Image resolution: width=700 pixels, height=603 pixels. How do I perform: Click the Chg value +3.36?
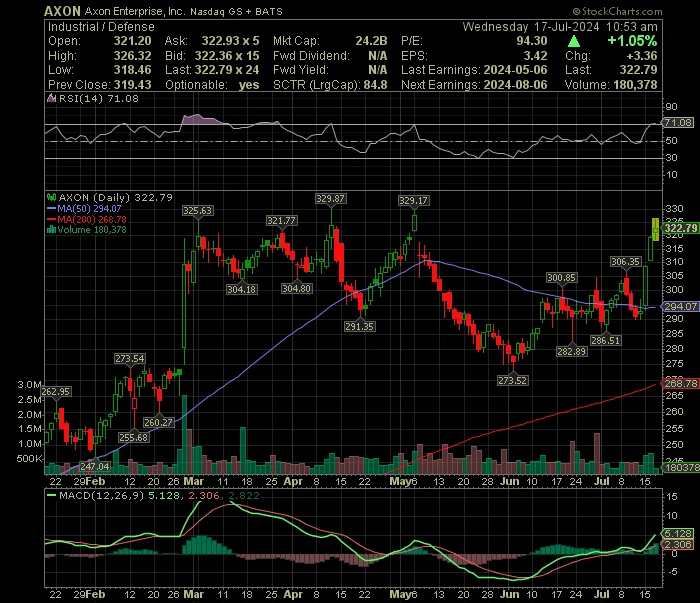coord(642,56)
